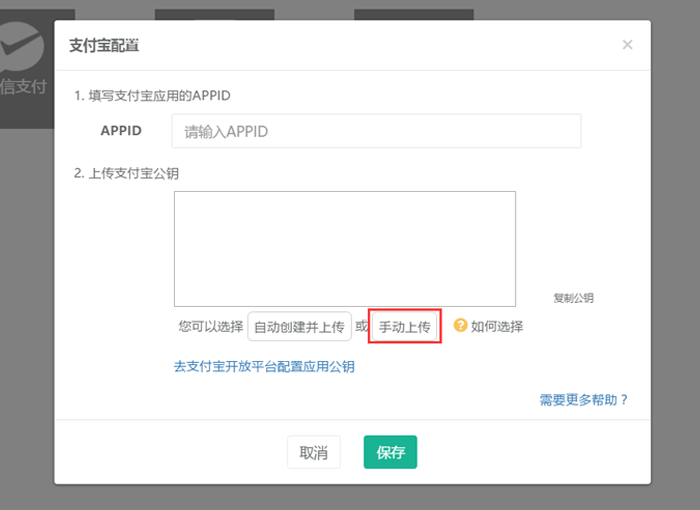700x510 pixels.
Task: Choose 自动创建并上传 button
Action: point(299,326)
